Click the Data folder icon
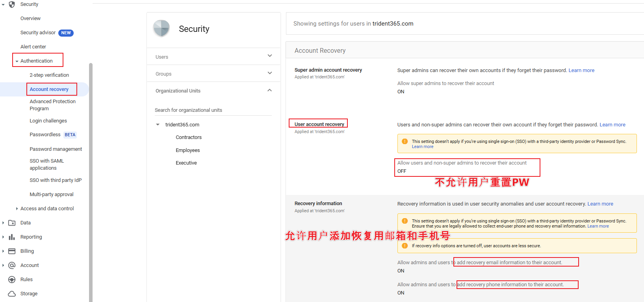 pyautogui.click(x=12, y=223)
